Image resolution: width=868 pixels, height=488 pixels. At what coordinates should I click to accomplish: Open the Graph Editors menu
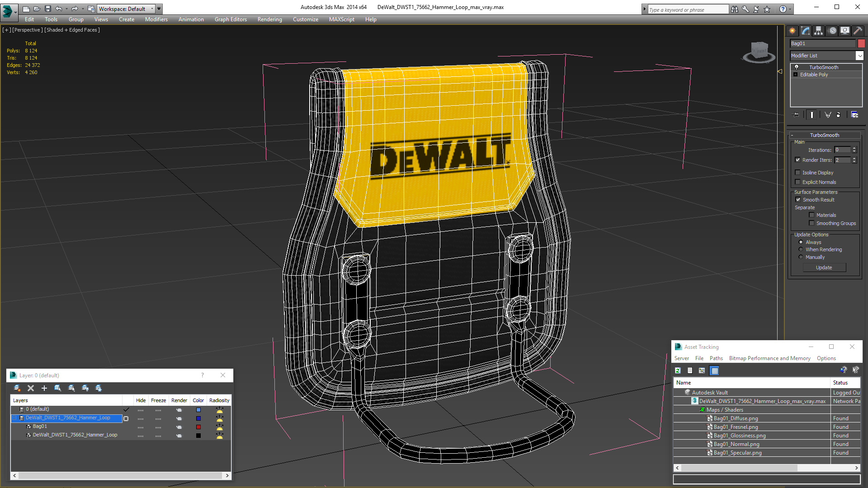[x=231, y=19]
